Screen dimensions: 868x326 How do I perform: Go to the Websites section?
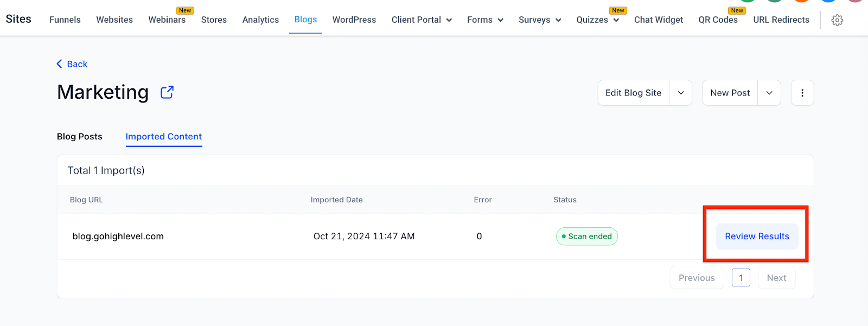[114, 20]
